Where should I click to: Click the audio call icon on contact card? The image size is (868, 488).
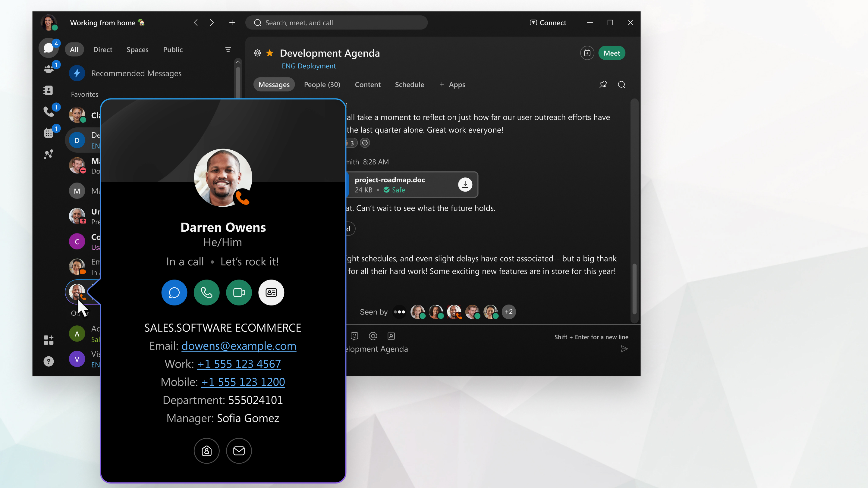206,292
